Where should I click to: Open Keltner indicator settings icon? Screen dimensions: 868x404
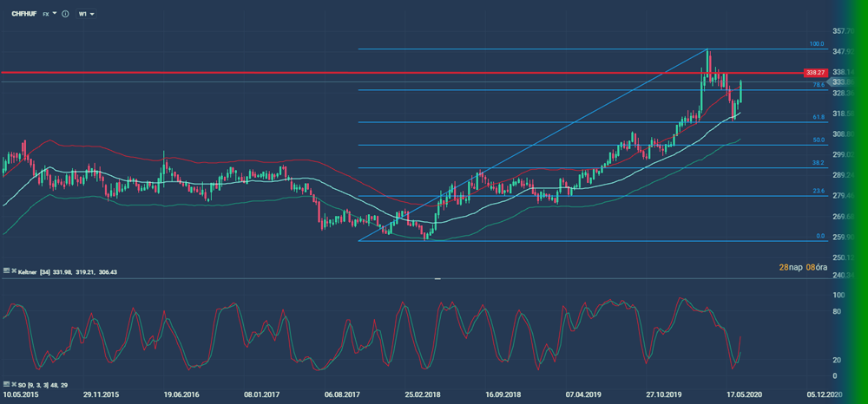tap(4, 271)
